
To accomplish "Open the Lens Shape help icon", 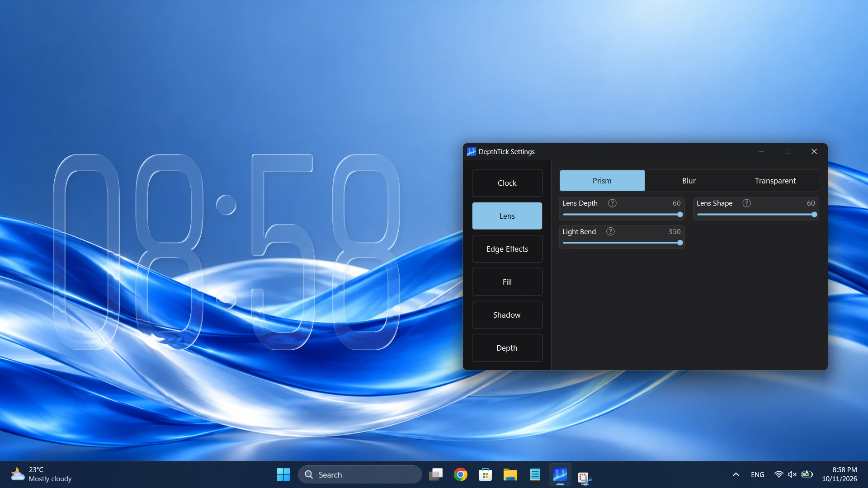I will pos(747,203).
